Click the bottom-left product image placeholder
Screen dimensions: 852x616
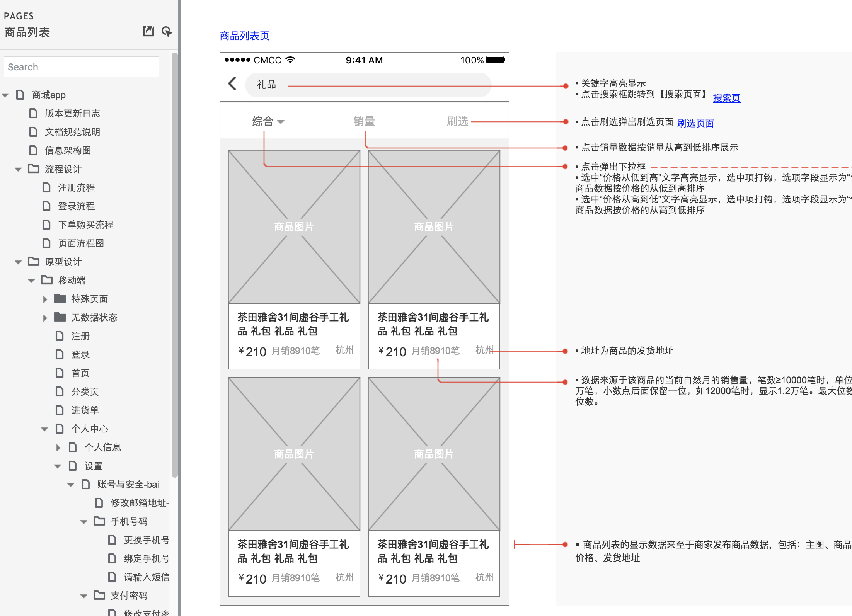pos(294,454)
